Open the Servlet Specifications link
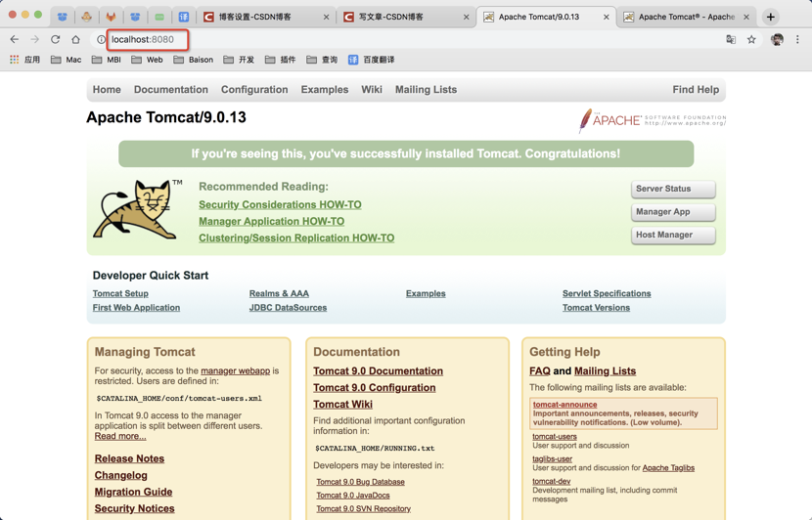This screenshot has height=520, width=812. coord(607,293)
